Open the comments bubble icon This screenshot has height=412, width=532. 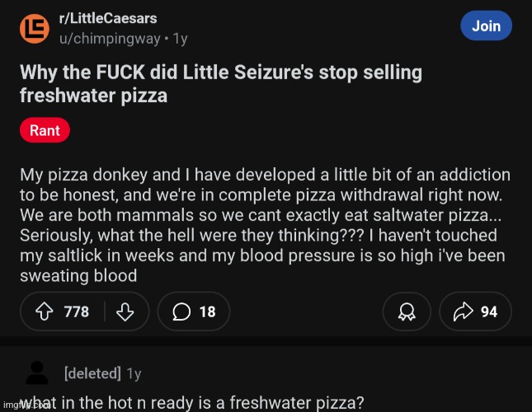(181, 311)
